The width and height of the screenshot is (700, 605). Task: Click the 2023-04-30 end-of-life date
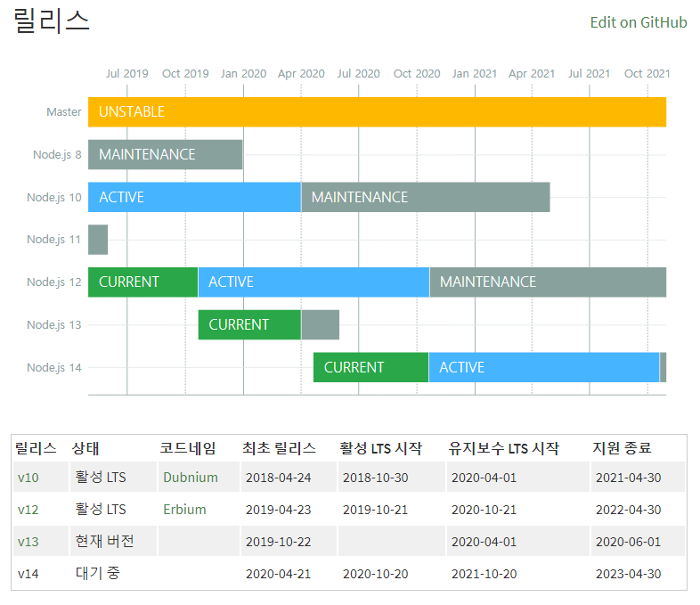pos(629,574)
